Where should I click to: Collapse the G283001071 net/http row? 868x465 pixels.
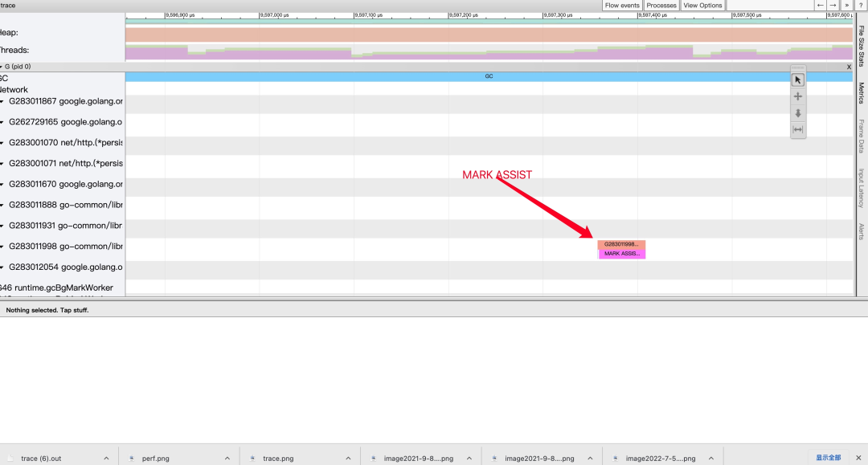[x=2, y=164]
